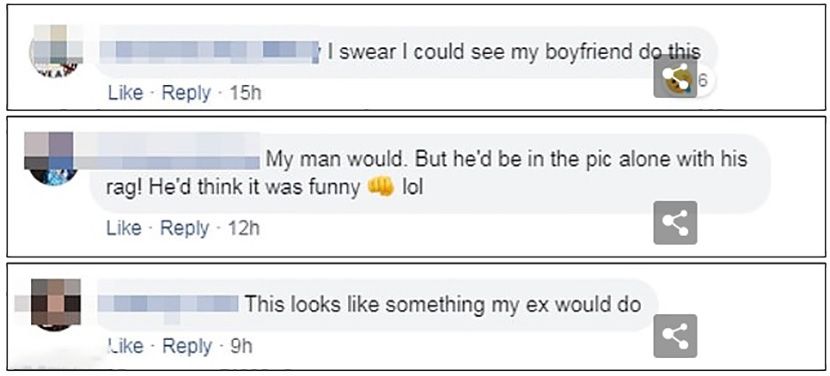Click share icon on boyfriend comment

tap(675, 76)
